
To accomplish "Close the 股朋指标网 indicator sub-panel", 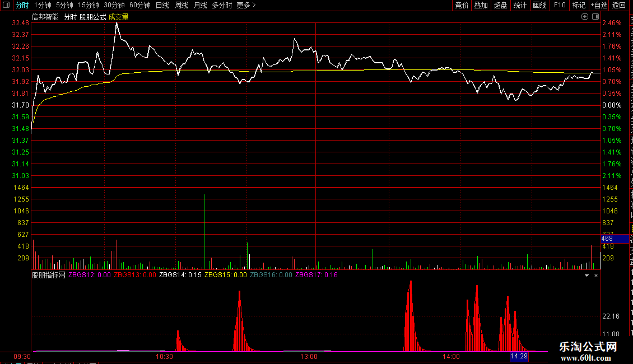I will tap(596, 275).
